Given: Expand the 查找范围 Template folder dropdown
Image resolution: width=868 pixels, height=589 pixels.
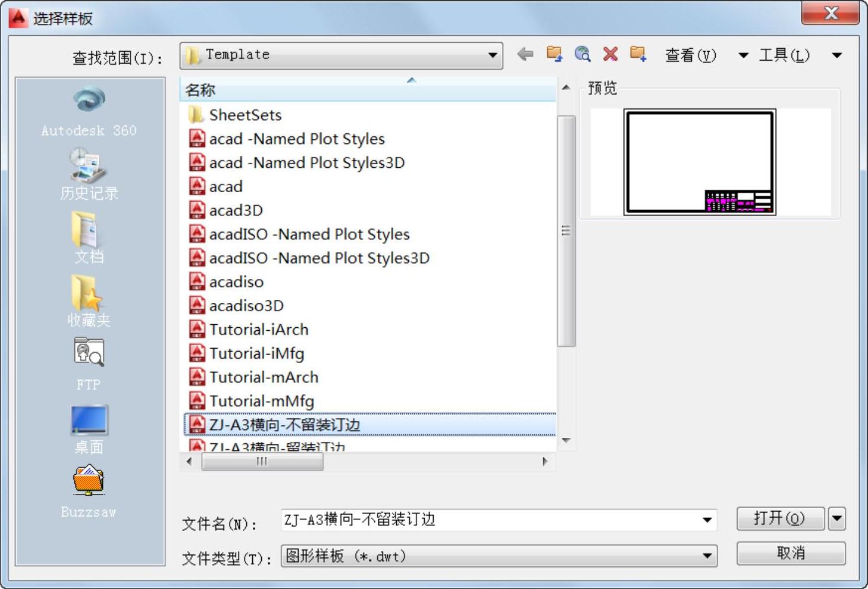Looking at the screenshot, I should [x=493, y=55].
